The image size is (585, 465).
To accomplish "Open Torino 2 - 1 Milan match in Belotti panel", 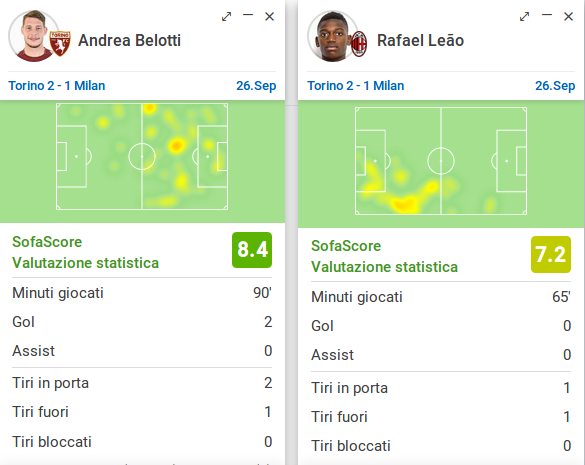I will (x=57, y=86).
